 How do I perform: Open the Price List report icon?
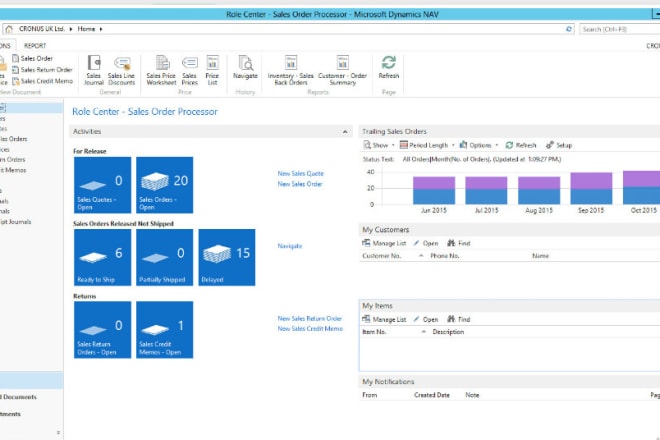[x=212, y=70]
